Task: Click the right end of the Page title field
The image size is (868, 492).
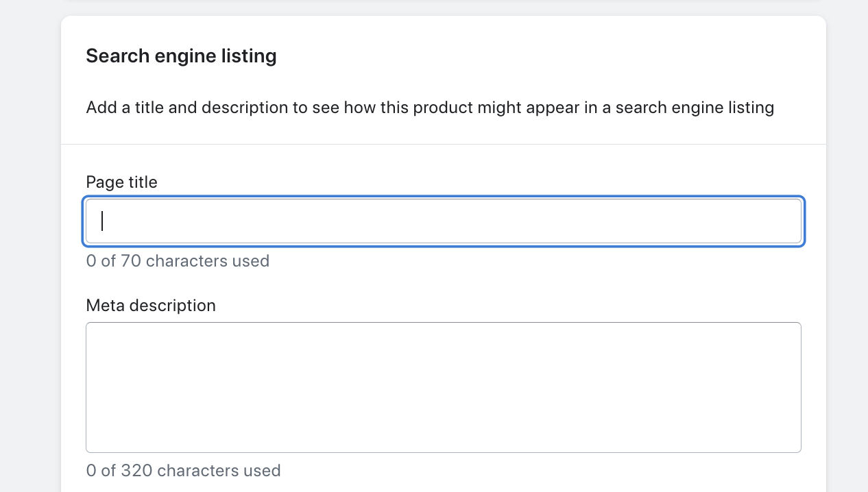Action: point(788,221)
